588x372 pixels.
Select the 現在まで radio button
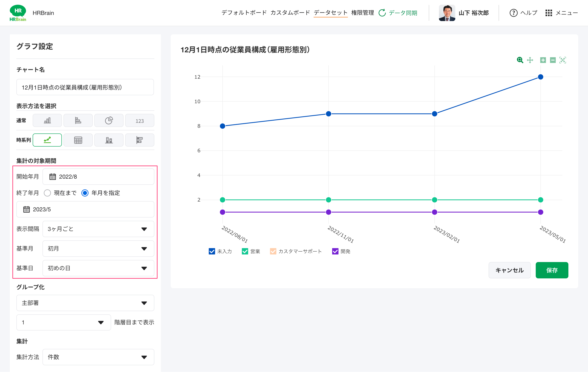click(x=47, y=193)
